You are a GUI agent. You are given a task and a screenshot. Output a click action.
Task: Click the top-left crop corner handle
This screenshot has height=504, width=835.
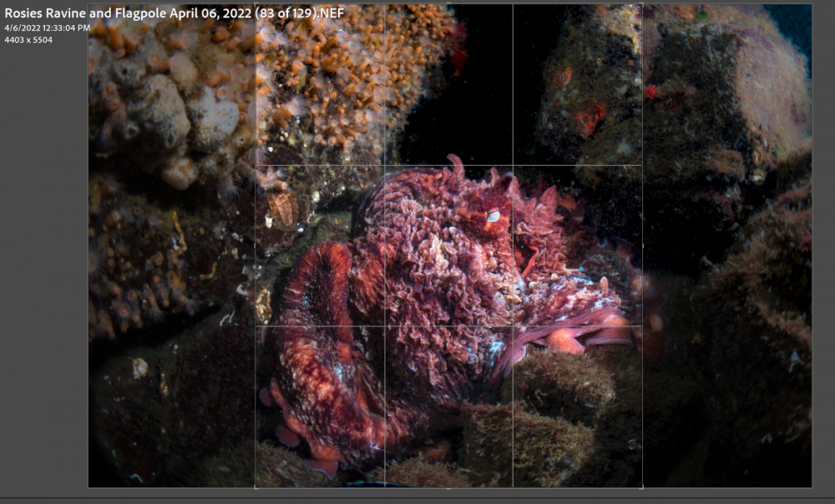point(256,4)
